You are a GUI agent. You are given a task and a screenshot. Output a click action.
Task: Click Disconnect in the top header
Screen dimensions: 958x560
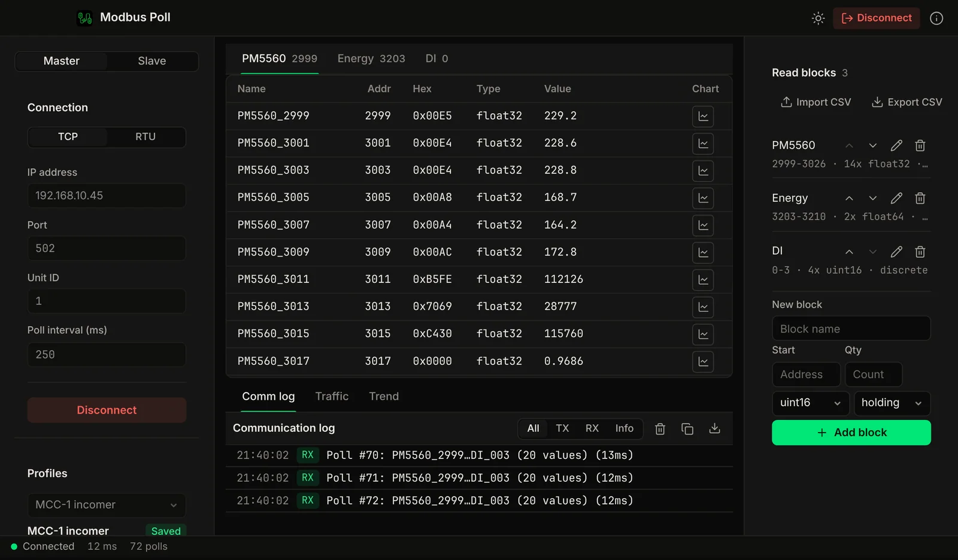tap(877, 18)
